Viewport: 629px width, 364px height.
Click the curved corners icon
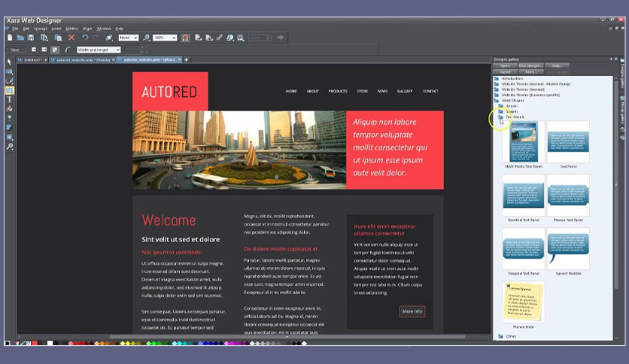(x=68, y=50)
